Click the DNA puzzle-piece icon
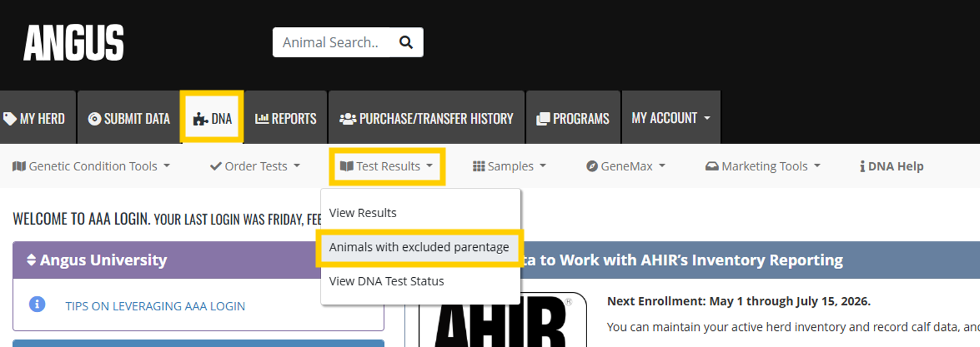 [200, 119]
